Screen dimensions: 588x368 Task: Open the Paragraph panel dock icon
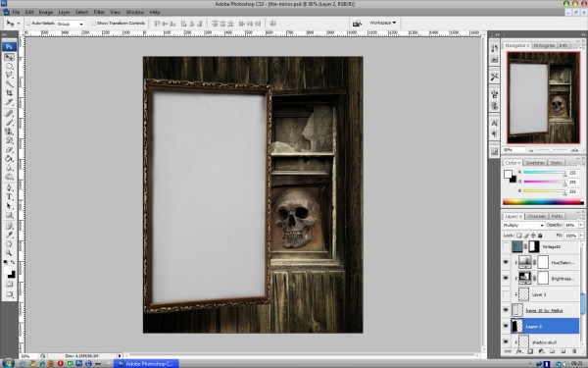coord(494,134)
